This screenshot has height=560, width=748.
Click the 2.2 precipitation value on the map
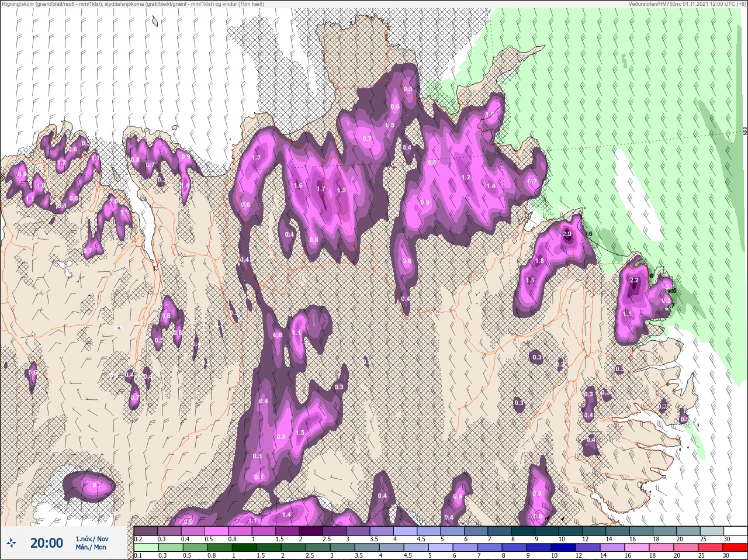pos(635,280)
